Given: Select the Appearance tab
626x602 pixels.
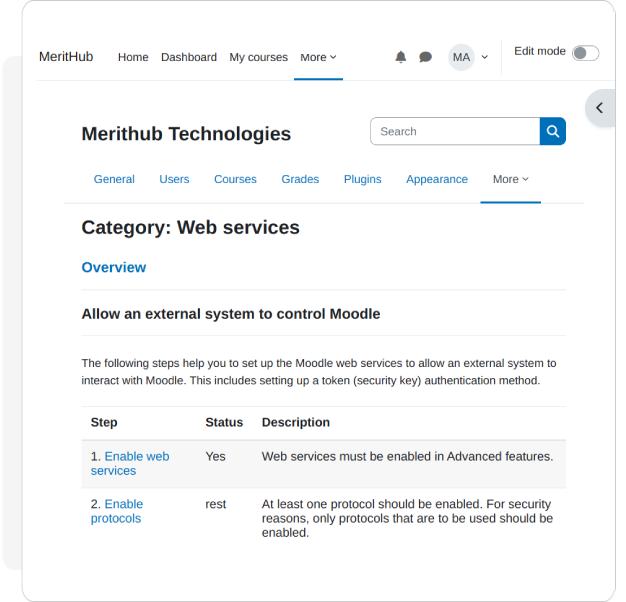Looking at the screenshot, I should (x=437, y=179).
